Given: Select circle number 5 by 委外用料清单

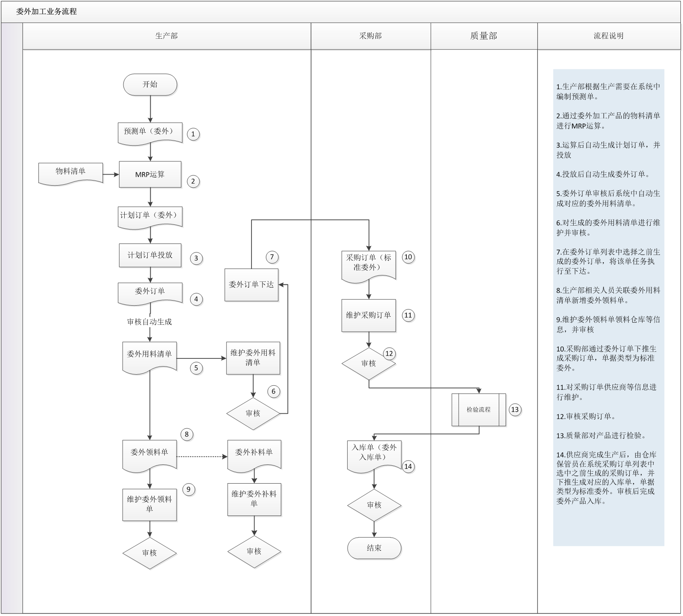Looking at the screenshot, I should [196, 368].
